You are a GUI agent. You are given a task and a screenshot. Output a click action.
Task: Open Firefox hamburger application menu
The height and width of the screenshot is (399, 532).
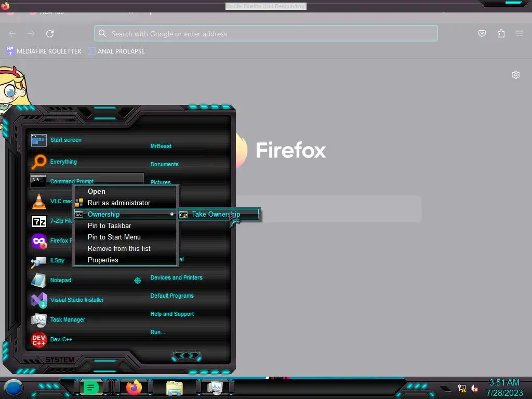pos(520,33)
